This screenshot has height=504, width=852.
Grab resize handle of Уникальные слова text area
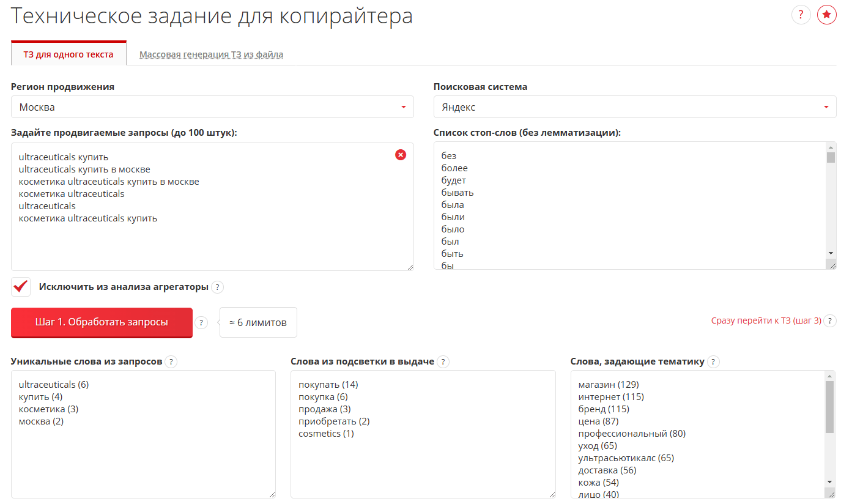click(272, 494)
